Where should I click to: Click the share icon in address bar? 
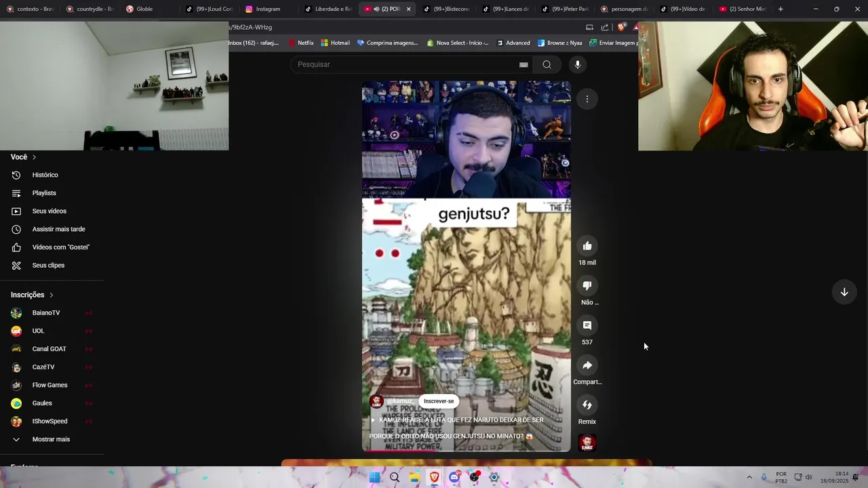click(x=605, y=27)
